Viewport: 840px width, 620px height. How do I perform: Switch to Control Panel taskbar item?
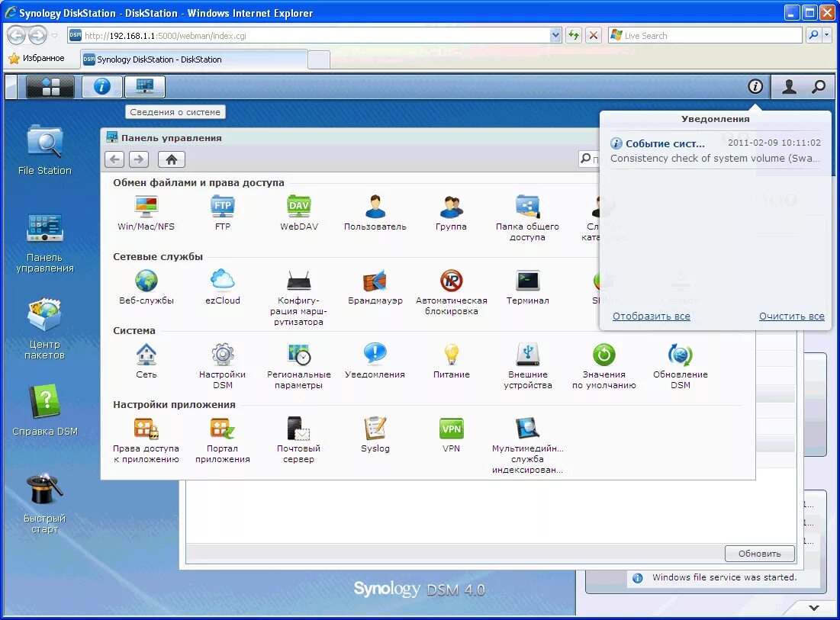pyautogui.click(x=145, y=87)
